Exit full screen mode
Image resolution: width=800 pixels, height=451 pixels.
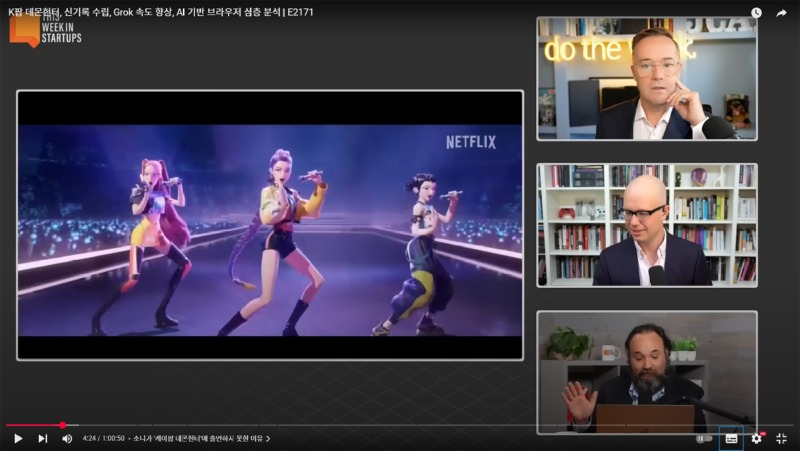(x=781, y=438)
